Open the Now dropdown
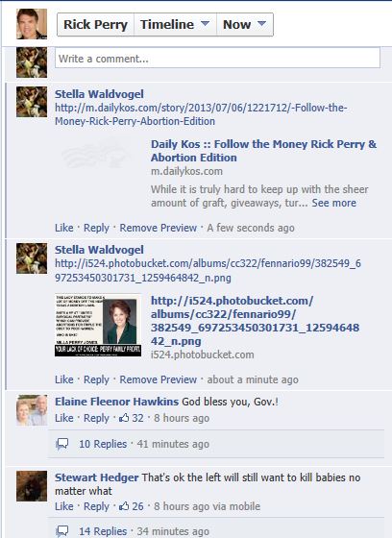The width and height of the screenshot is (392, 538). [x=245, y=24]
